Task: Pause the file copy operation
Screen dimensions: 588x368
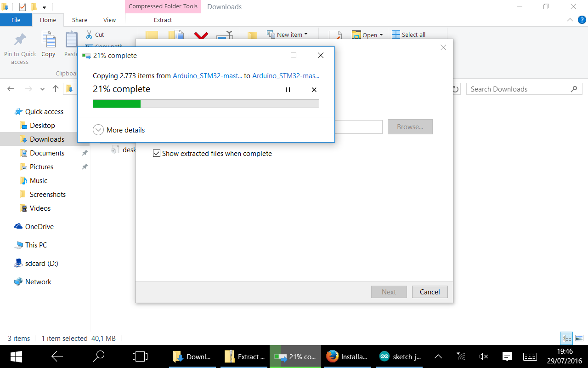Action: pos(288,90)
